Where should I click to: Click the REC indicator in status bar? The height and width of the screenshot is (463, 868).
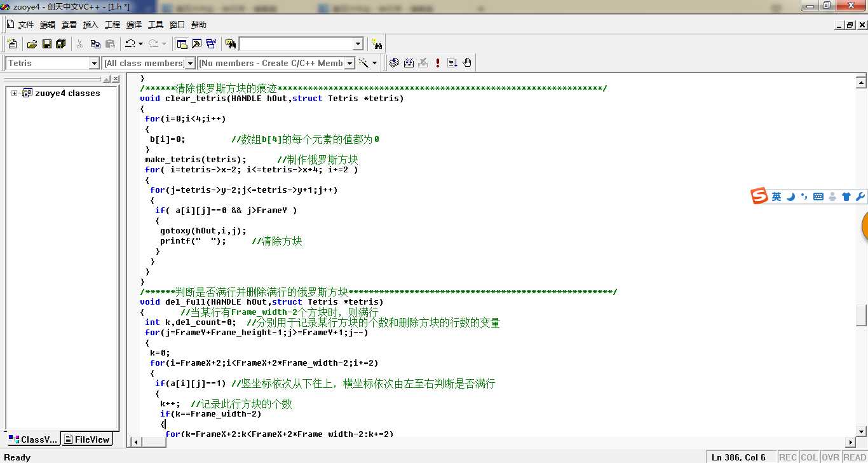click(787, 457)
